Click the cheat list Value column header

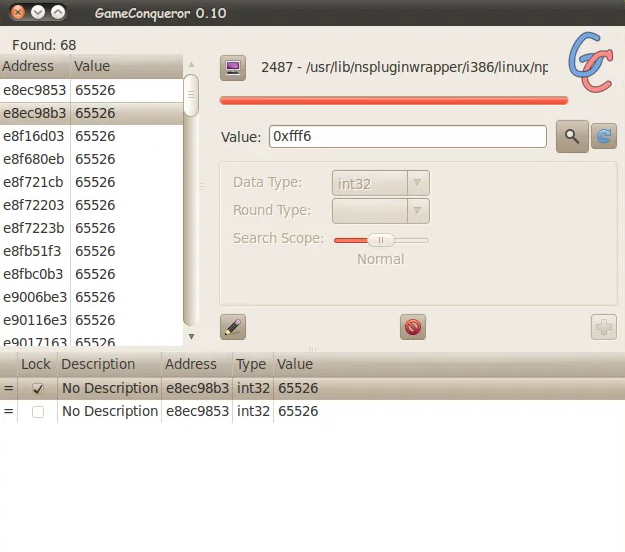coord(449,364)
